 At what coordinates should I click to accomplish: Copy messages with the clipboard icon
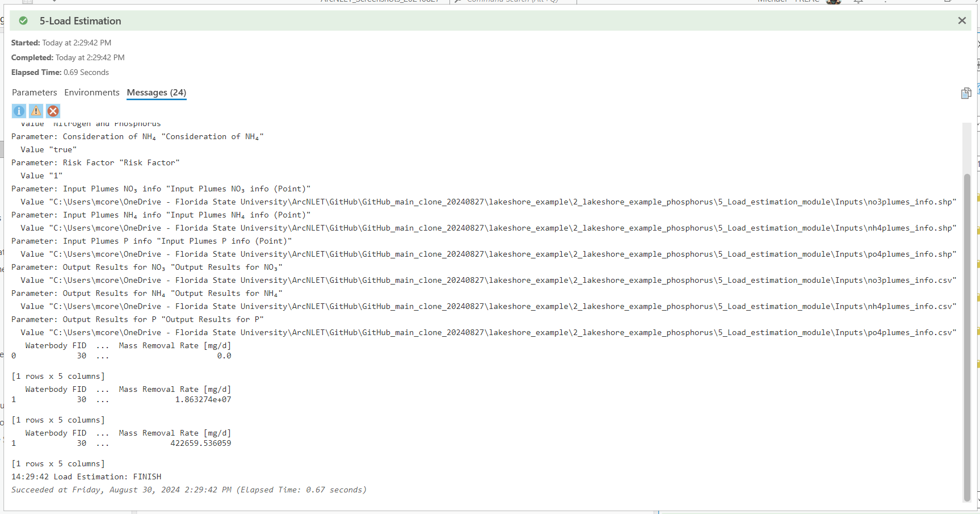(966, 93)
